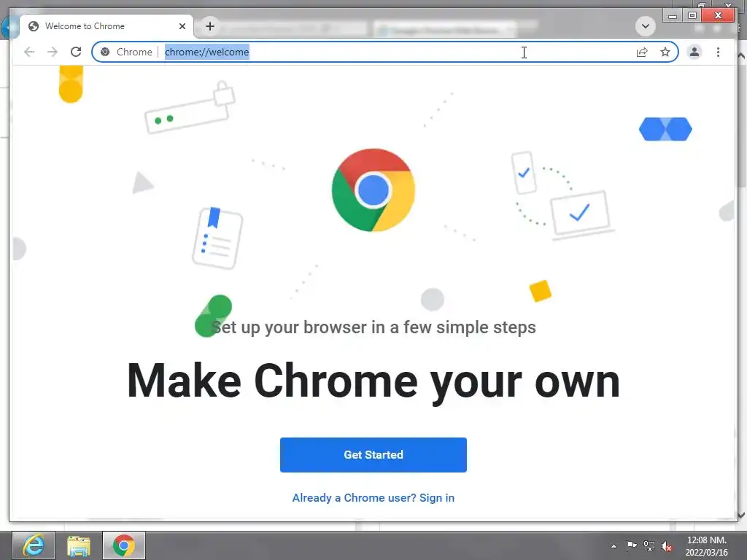Screen dimensions: 747x560
Task: Expand the tab search dropdown arrow
Action: point(645,26)
